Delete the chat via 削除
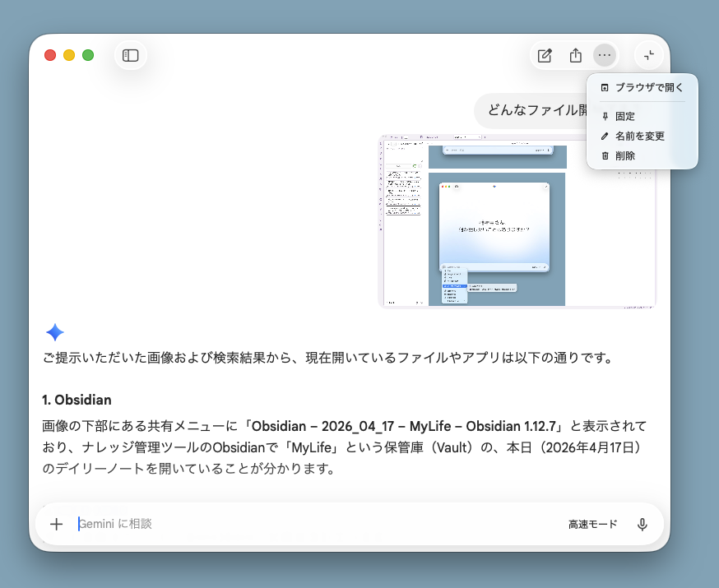Screen dimensions: 719x588 point(625,155)
